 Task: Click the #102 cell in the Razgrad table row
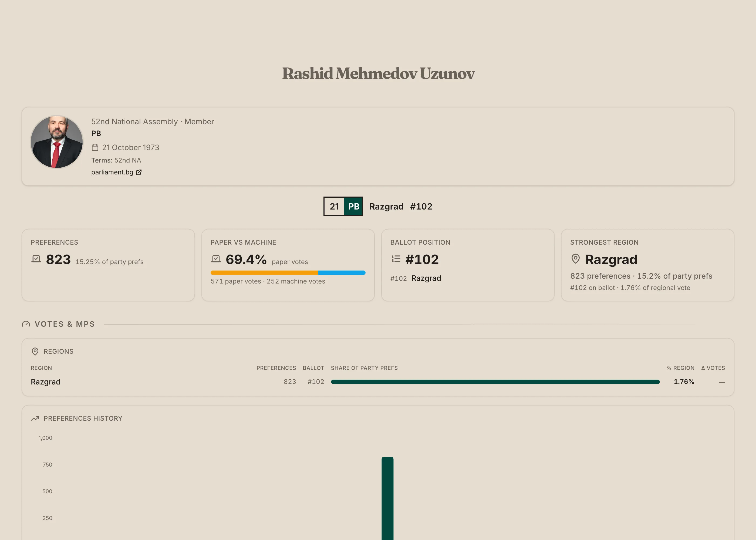tap(316, 382)
